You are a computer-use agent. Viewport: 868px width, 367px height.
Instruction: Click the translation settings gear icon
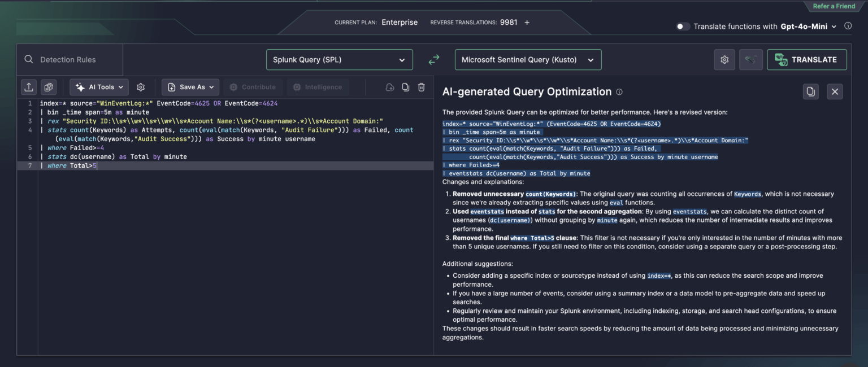724,59
